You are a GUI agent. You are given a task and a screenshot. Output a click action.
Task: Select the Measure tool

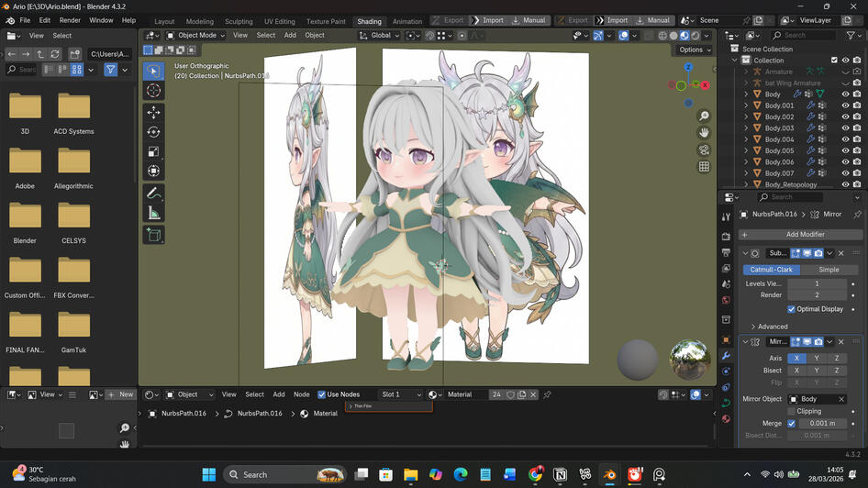pyautogui.click(x=154, y=213)
